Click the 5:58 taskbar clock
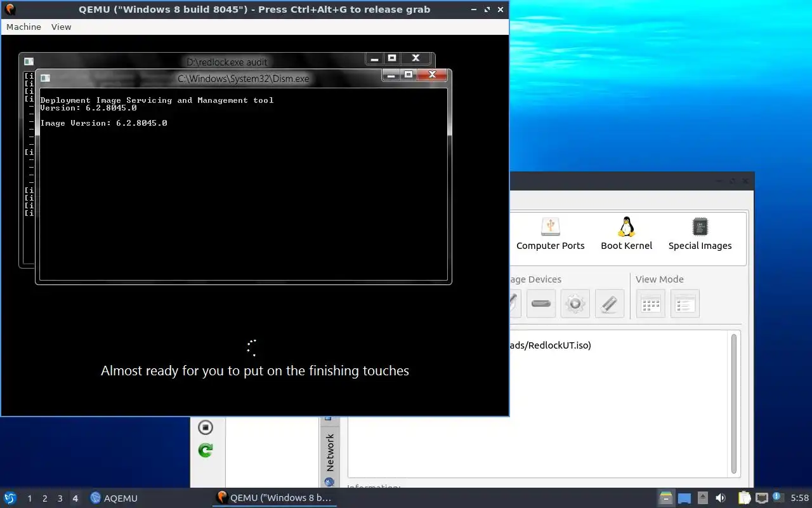 [x=800, y=498]
